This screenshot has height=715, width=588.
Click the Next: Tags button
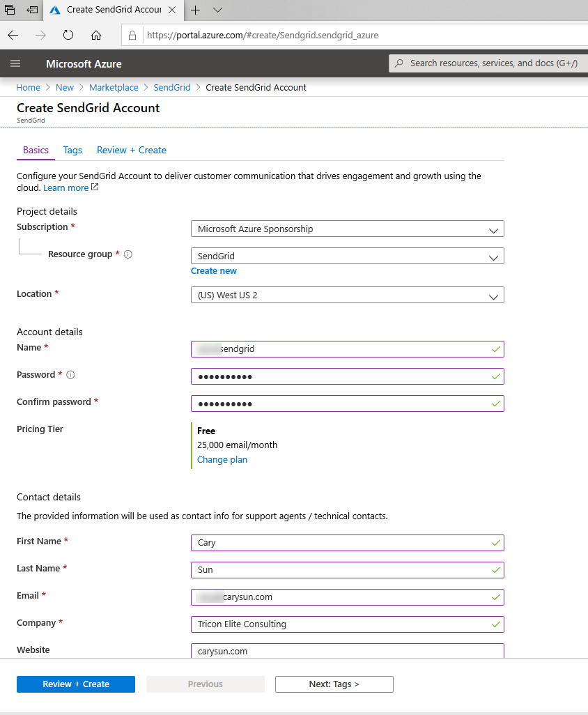pyautogui.click(x=334, y=684)
